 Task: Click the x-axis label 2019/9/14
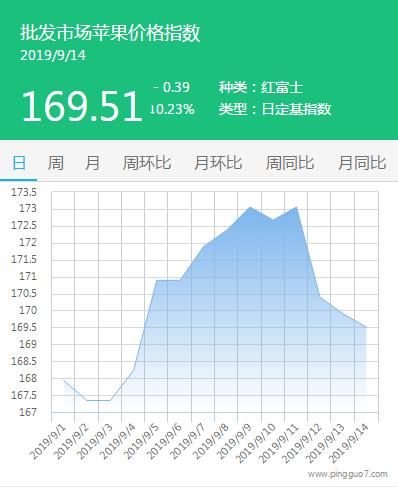(349, 443)
